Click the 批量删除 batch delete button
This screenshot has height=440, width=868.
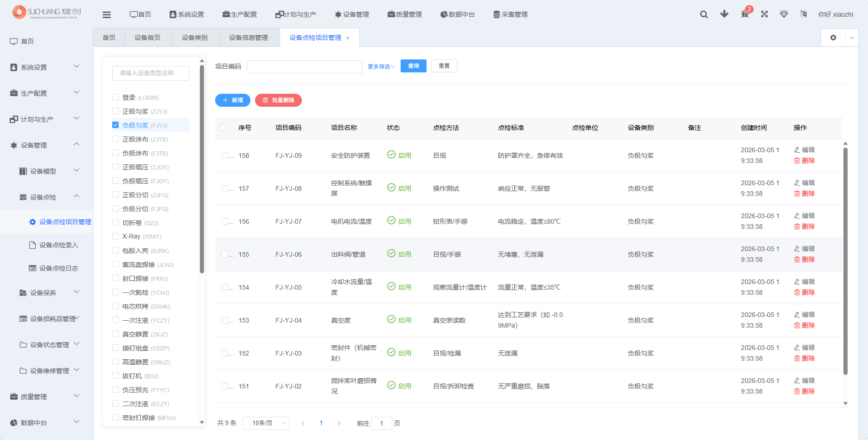tap(278, 100)
